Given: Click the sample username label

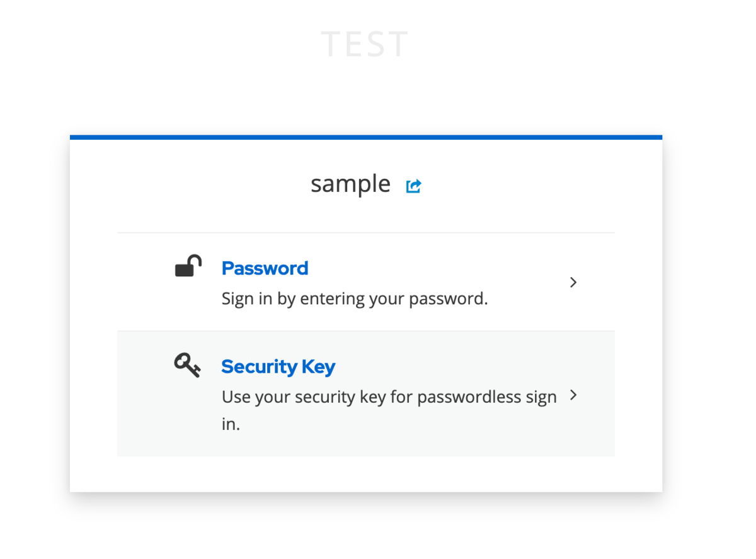Looking at the screenshot, I should click(350, 184).
